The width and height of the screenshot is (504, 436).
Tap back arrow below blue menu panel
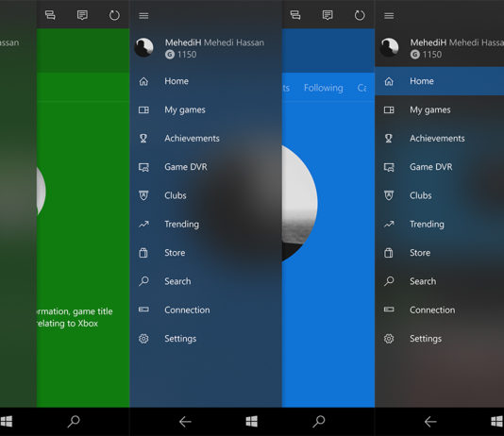pyautogui.click(x=185, y=422)
